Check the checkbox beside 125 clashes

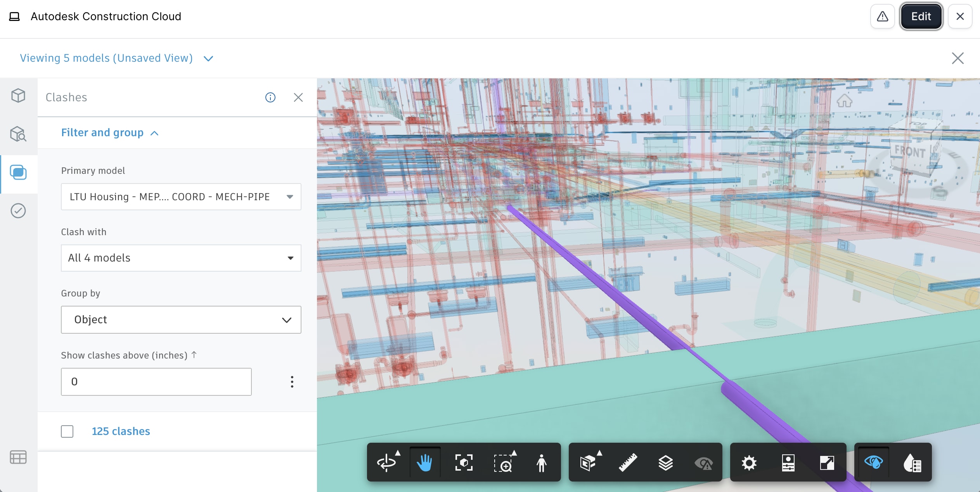point(68,431)
